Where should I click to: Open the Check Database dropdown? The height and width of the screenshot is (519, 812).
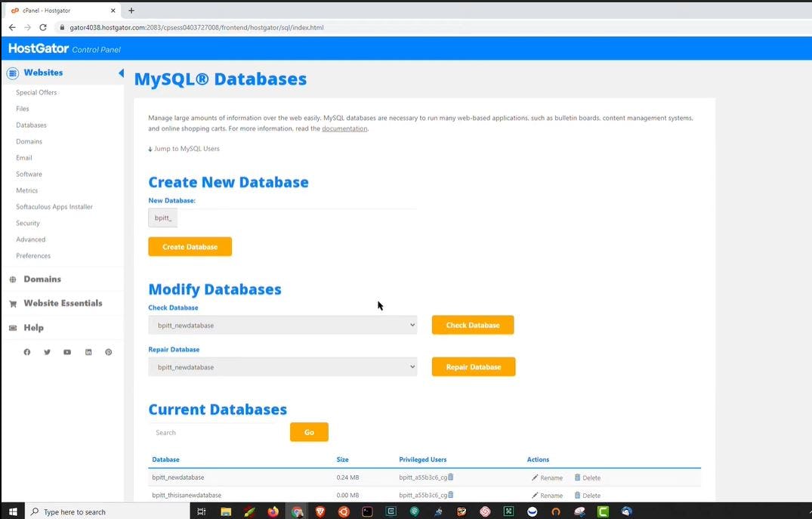click(x=283, y=324)
